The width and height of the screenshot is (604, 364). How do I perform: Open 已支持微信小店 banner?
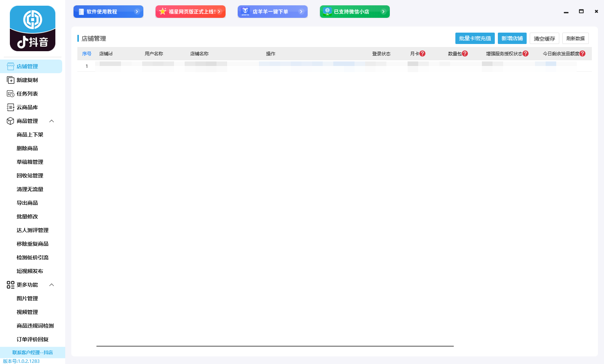(355, 12)
